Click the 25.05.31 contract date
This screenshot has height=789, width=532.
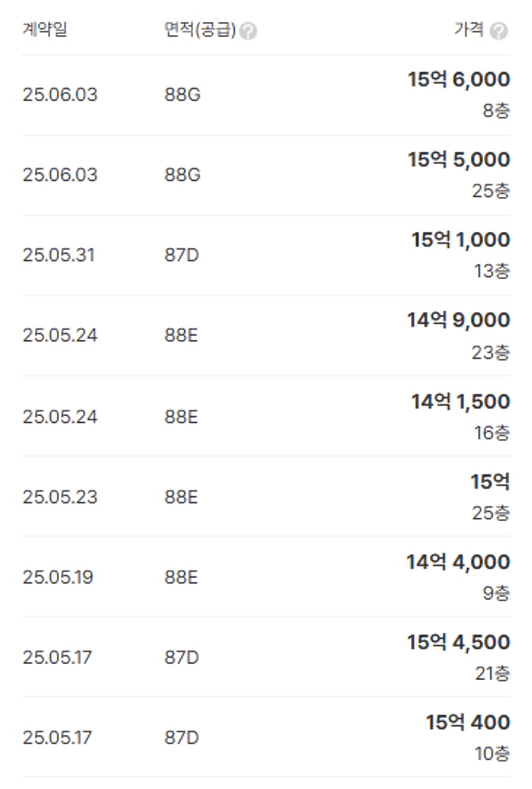tap(59, 255)
